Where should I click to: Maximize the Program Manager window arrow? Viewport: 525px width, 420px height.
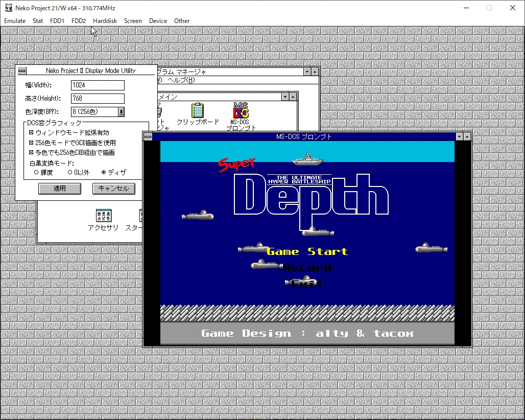315,72
